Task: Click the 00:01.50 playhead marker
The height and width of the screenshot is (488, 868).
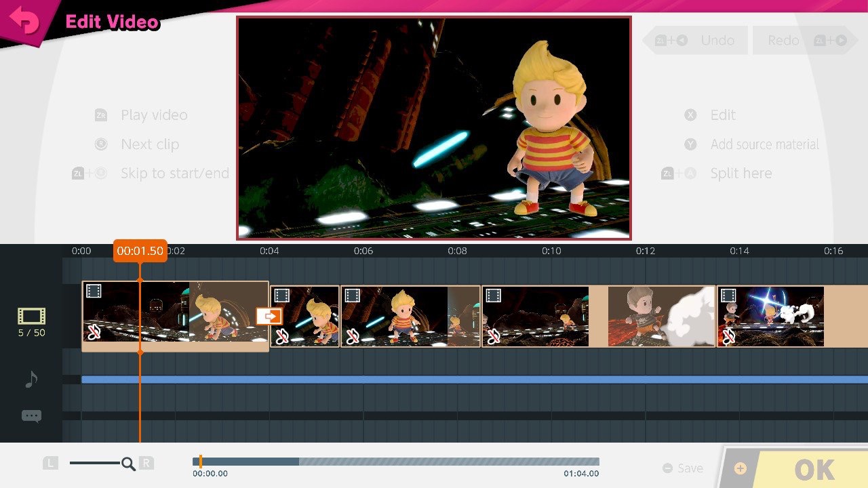Action: point(140,251)
